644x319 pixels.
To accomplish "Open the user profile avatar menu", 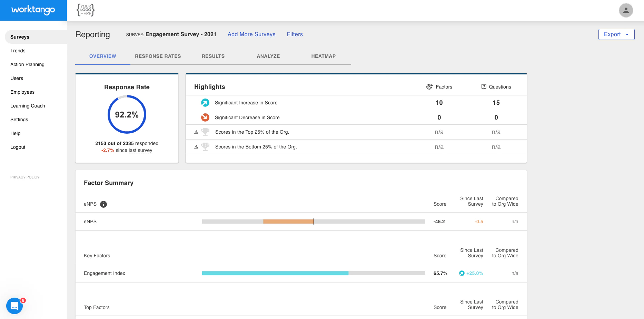I will pyautogui.click(x=626, y=10).
